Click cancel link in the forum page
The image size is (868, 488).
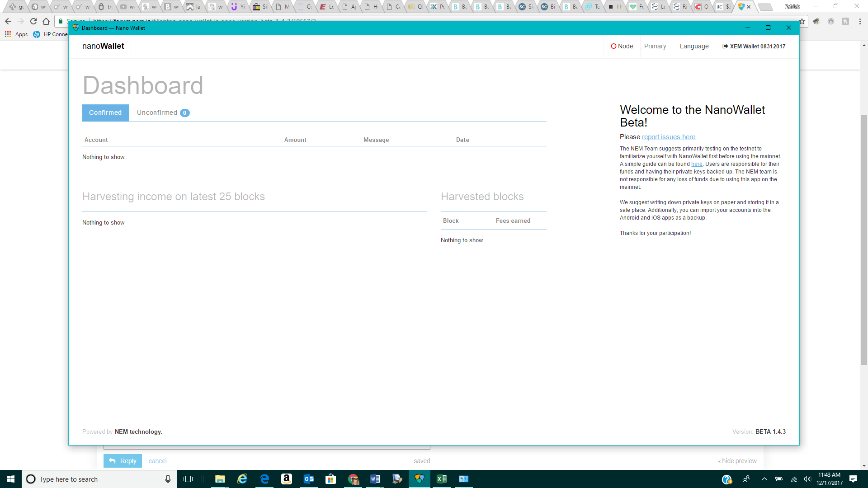click(x=157, y=461)
